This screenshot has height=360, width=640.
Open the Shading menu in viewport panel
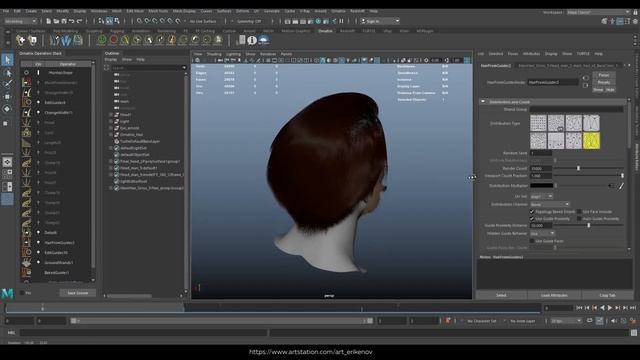[x=214, y=54]
